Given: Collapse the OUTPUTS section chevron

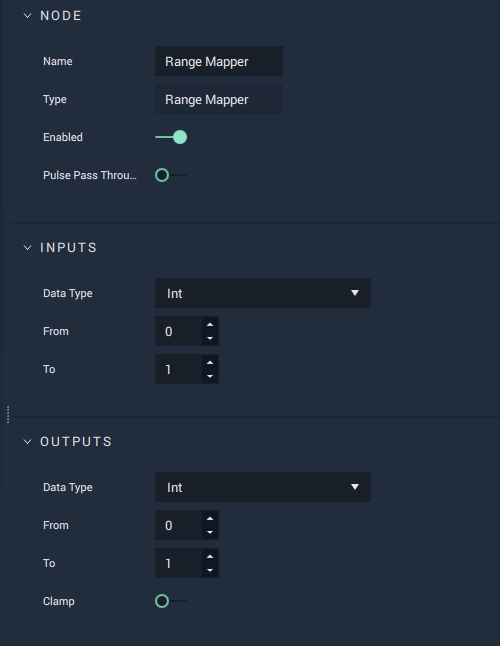Looking at the screenshot, I should 28,442.
